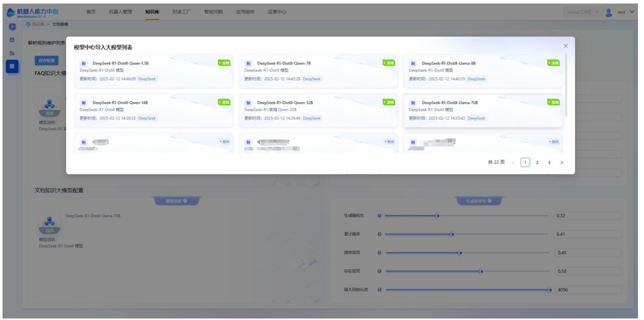Click the help icon beside 模型选型
Viewport: 644px width, 320px height.
click(x=185, y=201)
